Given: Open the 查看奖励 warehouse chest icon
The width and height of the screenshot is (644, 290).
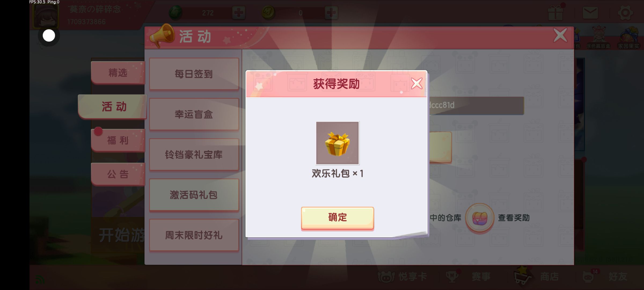Looking at the screenshot, I should click(x=480, y=218).
